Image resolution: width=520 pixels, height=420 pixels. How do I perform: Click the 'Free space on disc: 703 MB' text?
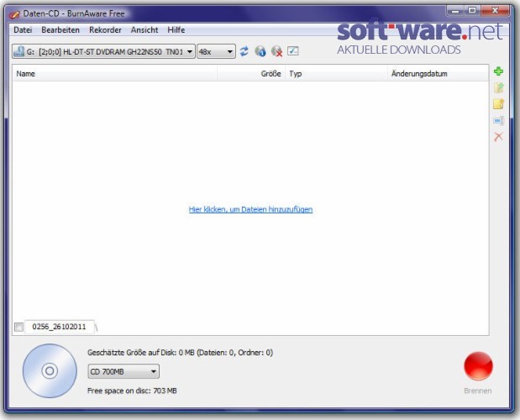click(x=132, y=391)
